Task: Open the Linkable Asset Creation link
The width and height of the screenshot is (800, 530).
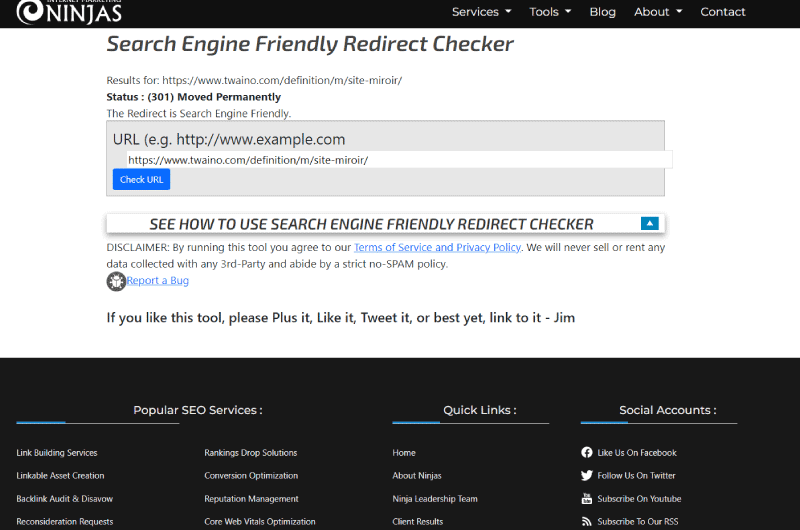Action: (x=60, y=475)
